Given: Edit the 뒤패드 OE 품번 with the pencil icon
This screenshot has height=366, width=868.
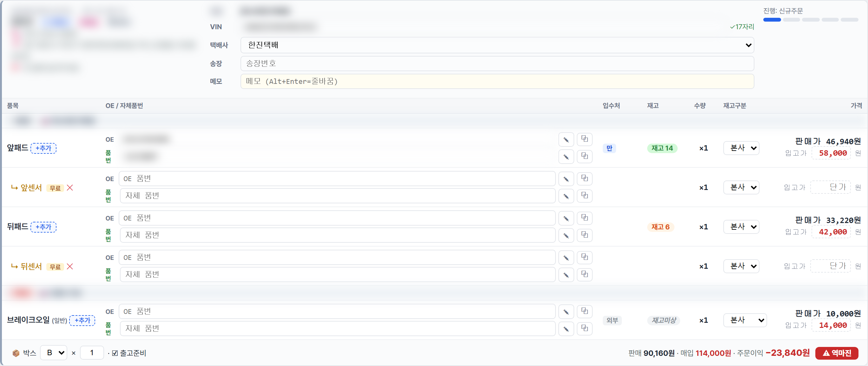Looking at the screenshot, I should (x=566, y=218).
